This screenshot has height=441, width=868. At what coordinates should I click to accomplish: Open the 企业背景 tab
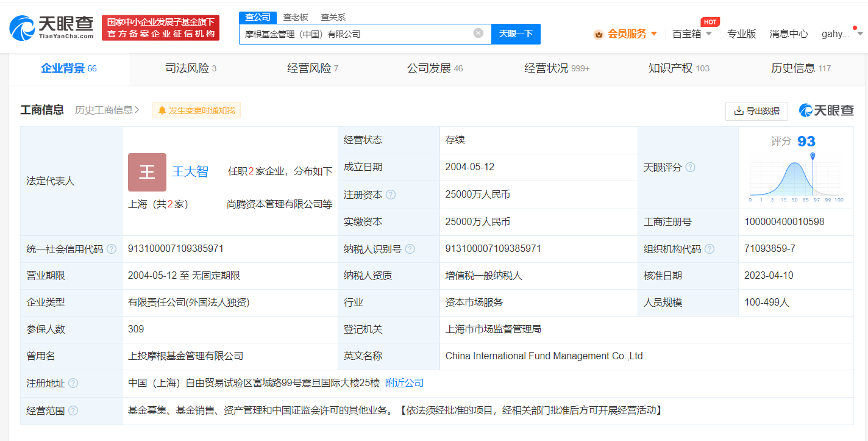click(x=69, y=68)
